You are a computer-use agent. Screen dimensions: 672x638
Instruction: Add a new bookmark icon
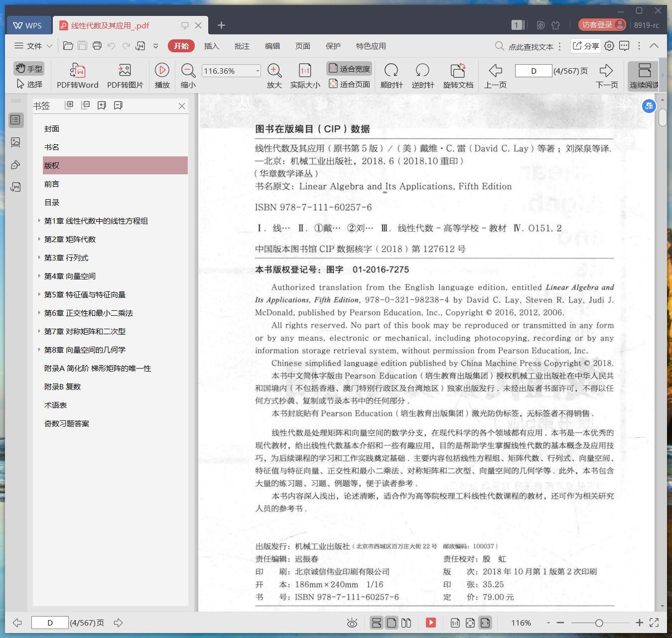pyautogui.click(x=102, y=105)
